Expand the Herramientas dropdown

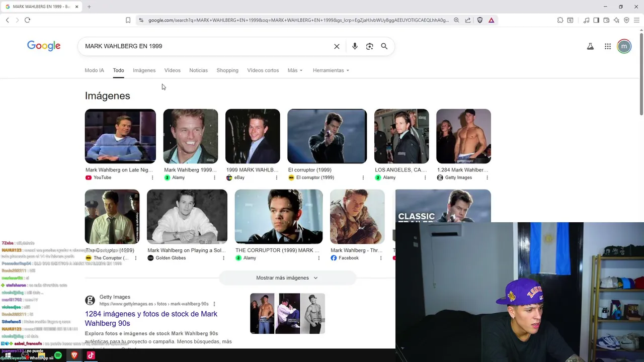click(331, 70)
